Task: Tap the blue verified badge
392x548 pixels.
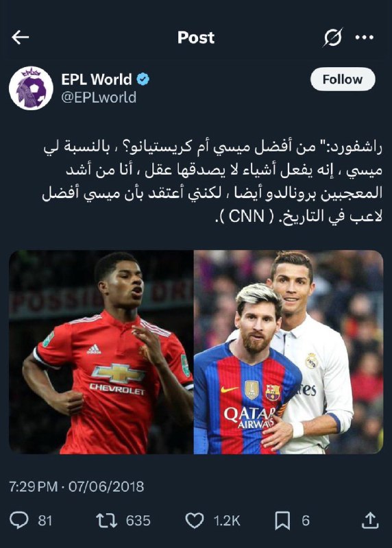Action: (143, 79)
